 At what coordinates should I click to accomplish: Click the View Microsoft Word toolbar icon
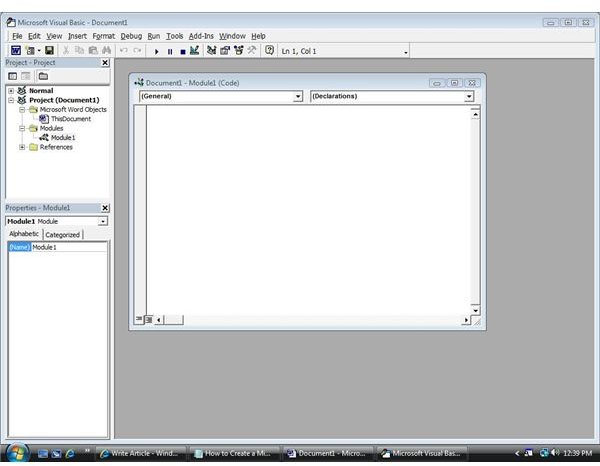16,50
